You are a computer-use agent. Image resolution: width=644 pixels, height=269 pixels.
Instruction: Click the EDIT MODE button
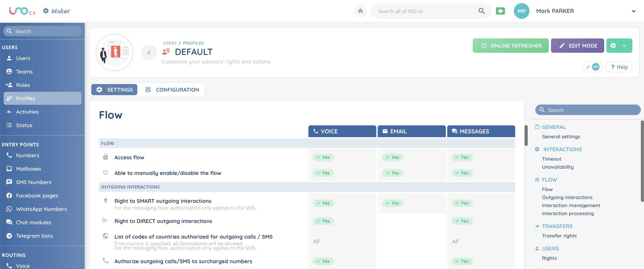[x=577, y=46]
